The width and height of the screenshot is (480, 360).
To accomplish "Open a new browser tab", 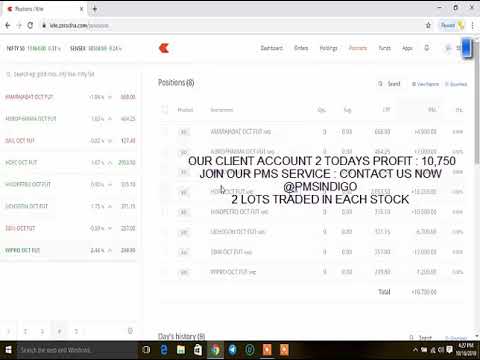I will [95, 9].
